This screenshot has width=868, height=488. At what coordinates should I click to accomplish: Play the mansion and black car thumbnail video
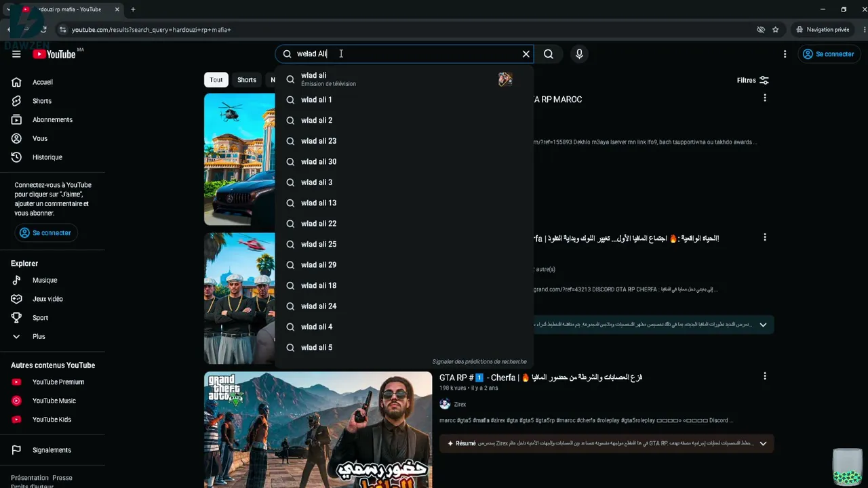(239, 159)
